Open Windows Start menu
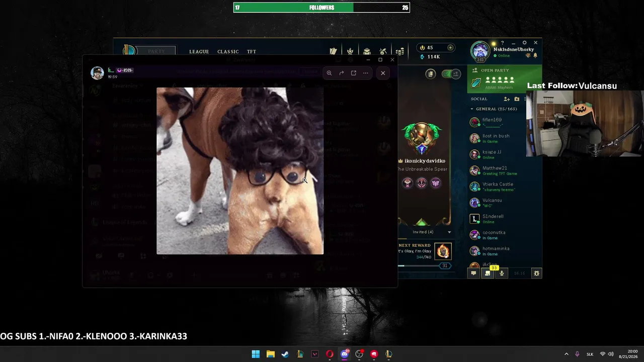Image resolution: width=644 pixels, height=362 pixels. point(256,354)
